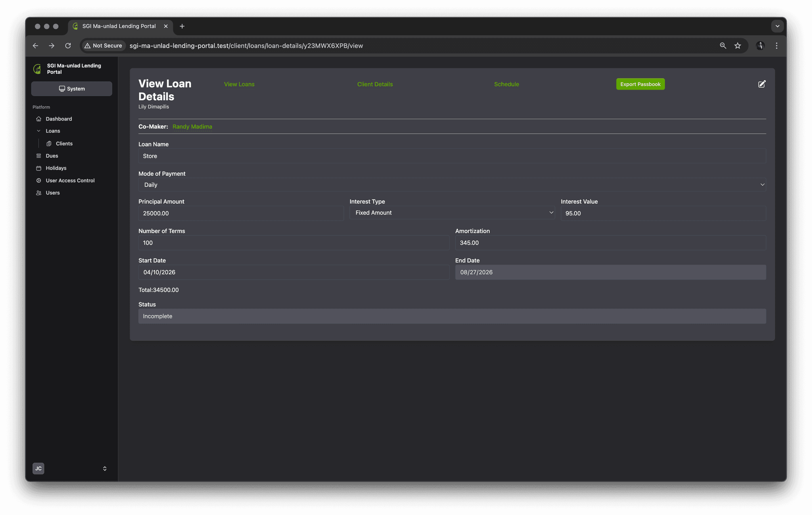Open the Mode of Payment dropdown
Screen dimensions: 812x515
452,185
